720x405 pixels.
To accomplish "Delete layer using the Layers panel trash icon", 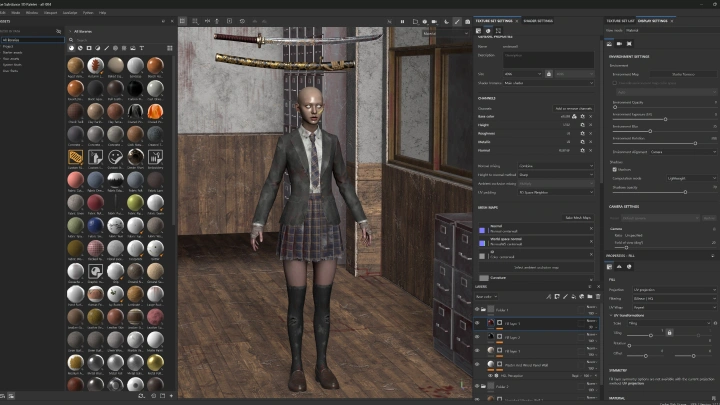I will [x=597, y=297].
